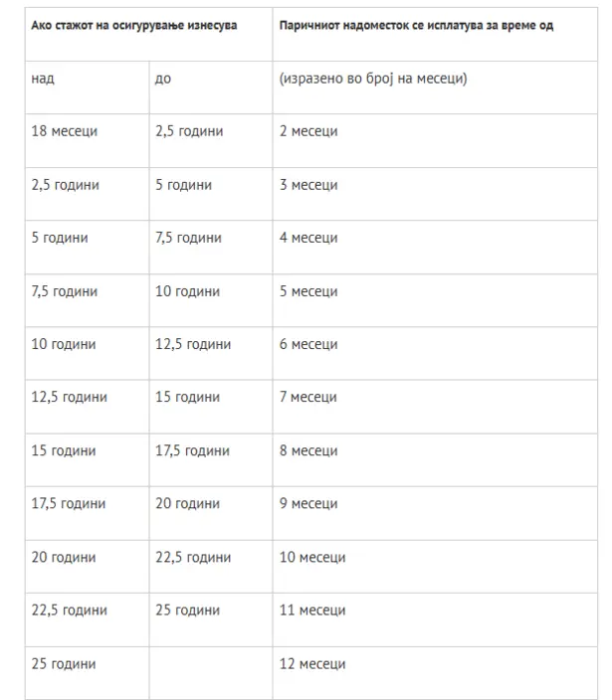Click the '7,5 години' cell in 'до' column
Screen dimensions: 612x700
[x=211, y=247]
